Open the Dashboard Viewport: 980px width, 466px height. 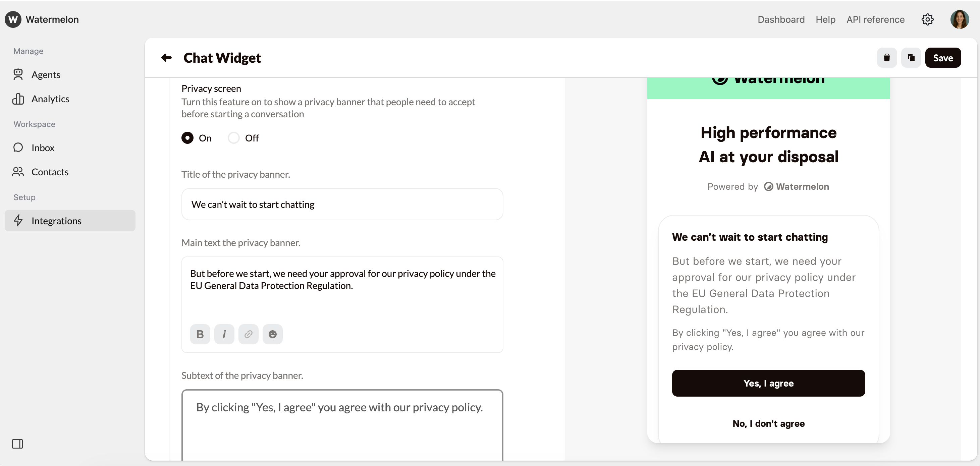click(781, 19)
